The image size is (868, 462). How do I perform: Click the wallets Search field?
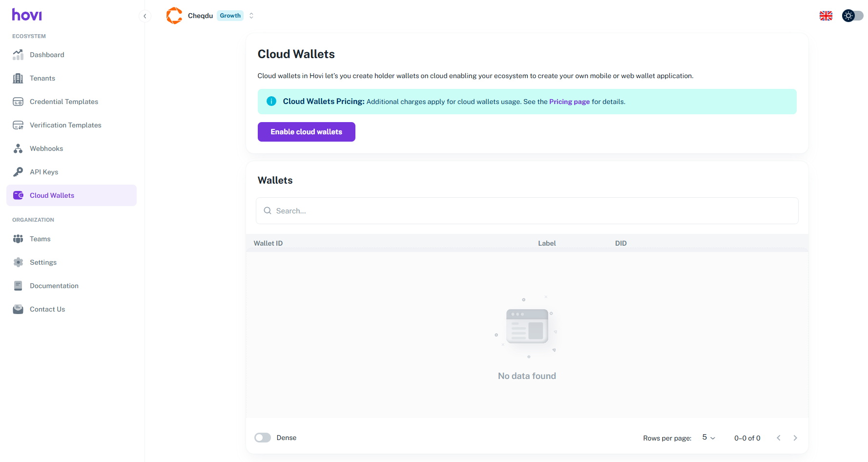click(527, 211)
